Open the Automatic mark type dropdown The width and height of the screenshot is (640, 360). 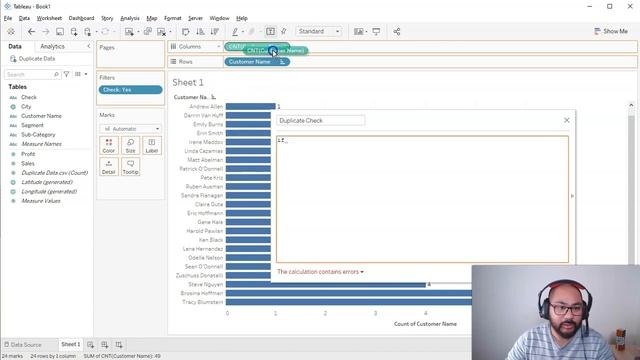(x=130, y=129)
